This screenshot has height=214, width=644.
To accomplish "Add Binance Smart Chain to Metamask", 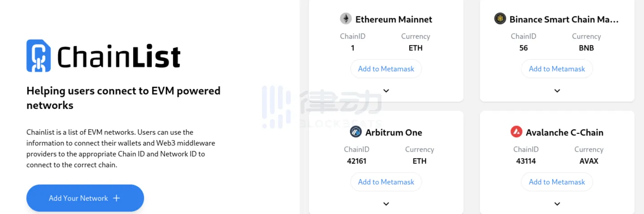I will tap(557, 69).
